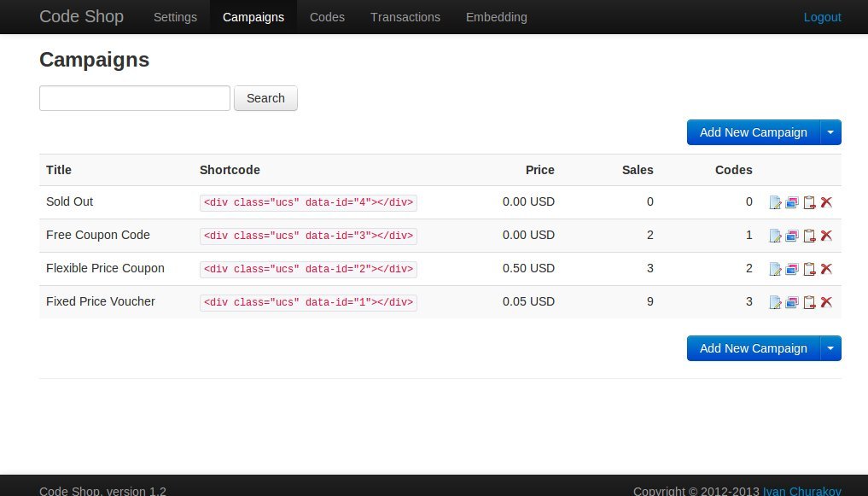Delete the Fixed Price Voucher campaign
The width and height of the screenshot is (868, 496).
point(826,302)
